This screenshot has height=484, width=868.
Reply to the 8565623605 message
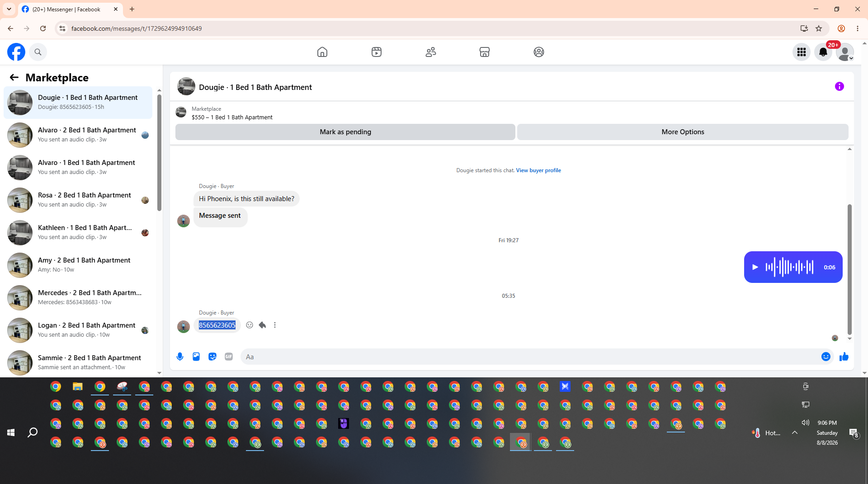[x=262, y=325]
